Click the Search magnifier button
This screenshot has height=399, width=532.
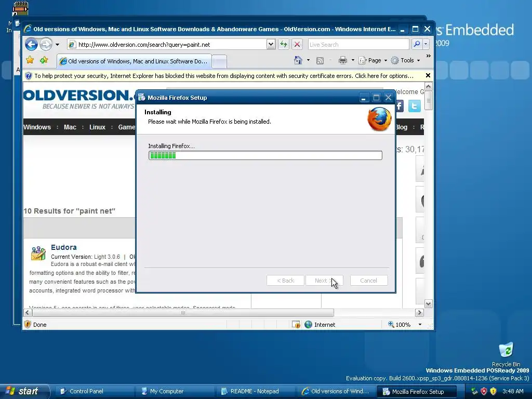click(x=417, y=45)
